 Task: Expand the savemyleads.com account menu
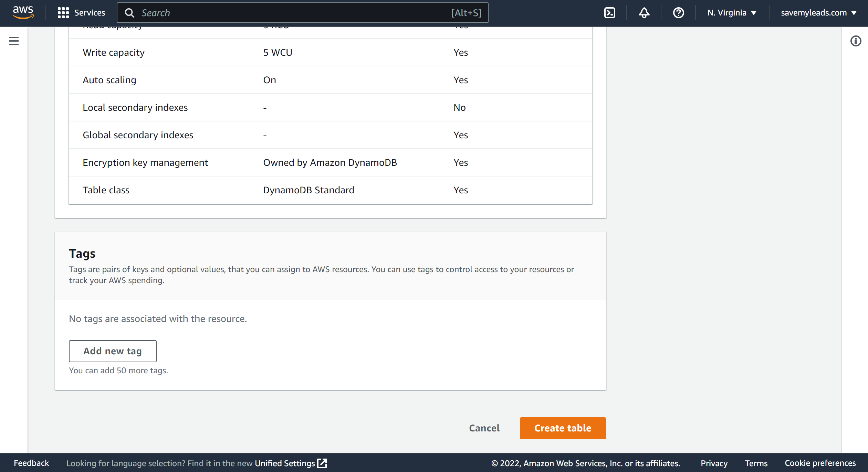[819, 13]
